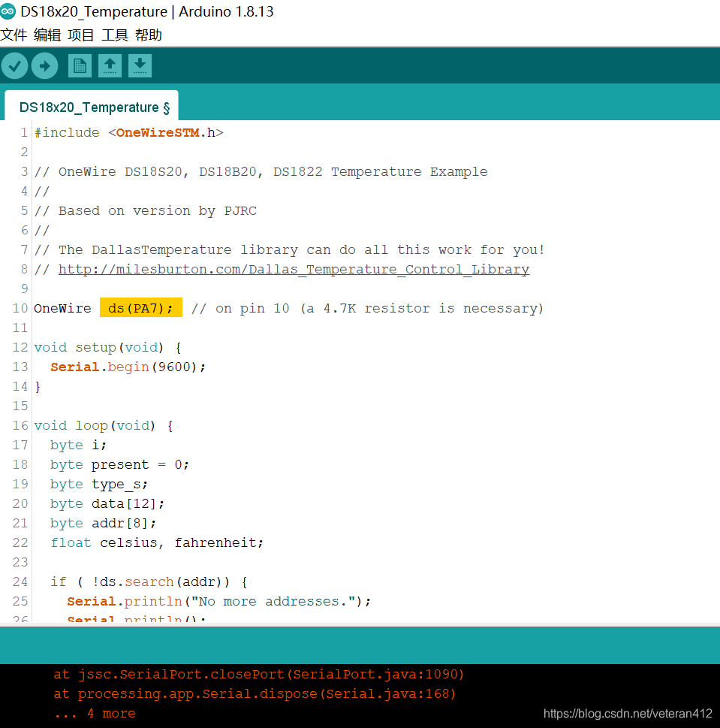The image size is (720, 728).
Task: Click the Upload arrow icon
Action: click(x=44, y=65)
